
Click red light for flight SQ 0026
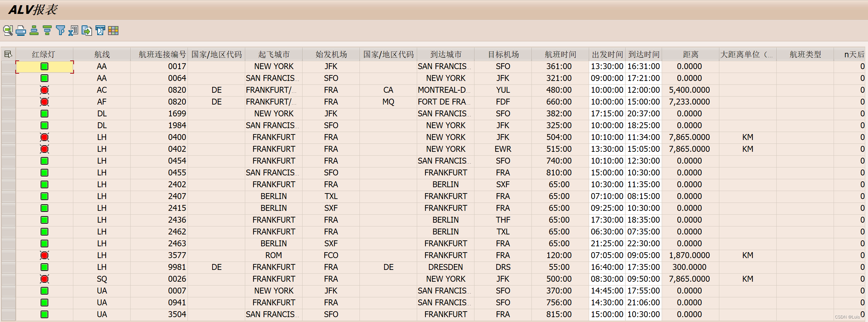click(x=44, y=279)
